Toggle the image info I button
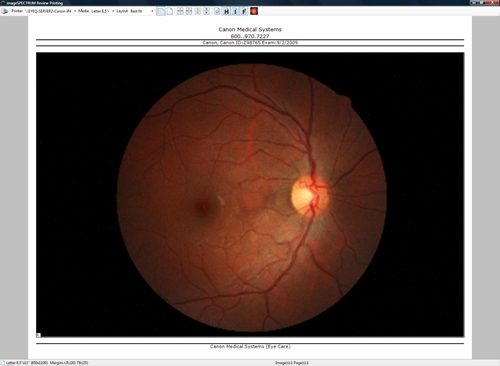Viewport: 500px width, 366px height. [235, 11]
